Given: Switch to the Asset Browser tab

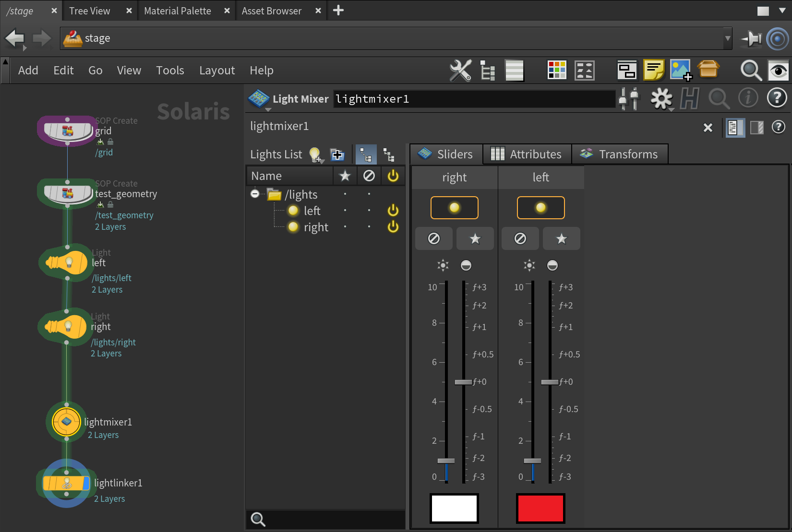Looking at the screenshot, I should (x=272, y=11).
